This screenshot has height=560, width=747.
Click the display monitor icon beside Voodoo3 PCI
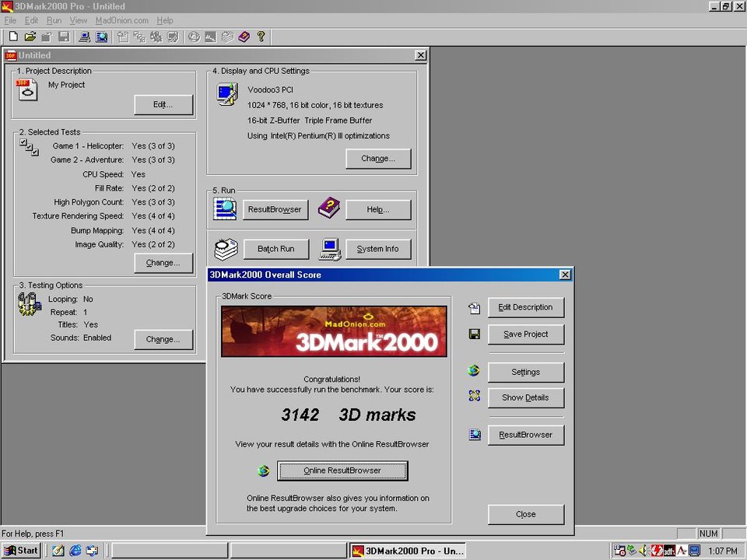(x=227, y=94)
